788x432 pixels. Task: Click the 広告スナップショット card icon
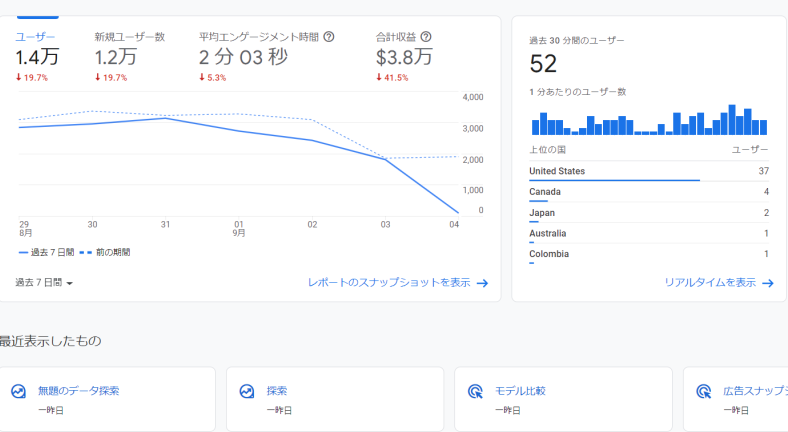[703, 392]
